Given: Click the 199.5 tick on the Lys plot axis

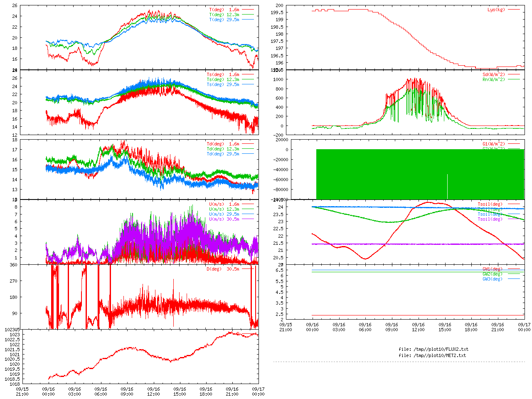Looking at the screenshot, I should pyautogui.click(x=277, y=12).
